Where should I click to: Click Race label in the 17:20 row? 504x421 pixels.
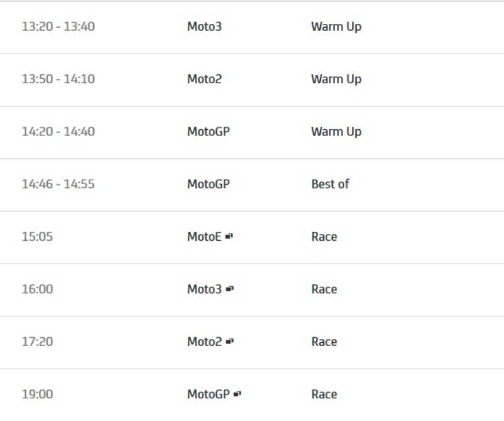click(324, 342)
